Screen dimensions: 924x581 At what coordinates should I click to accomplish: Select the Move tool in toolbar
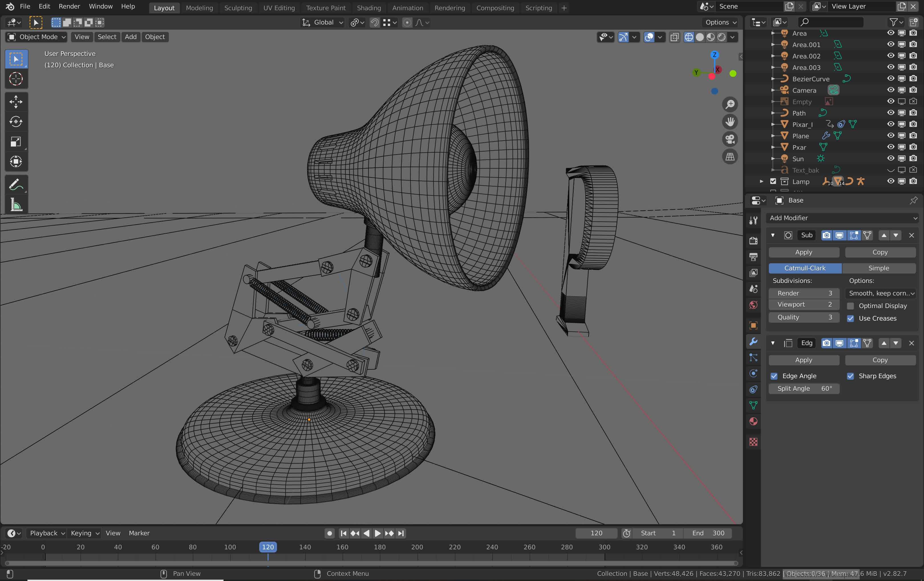point(16,102)
